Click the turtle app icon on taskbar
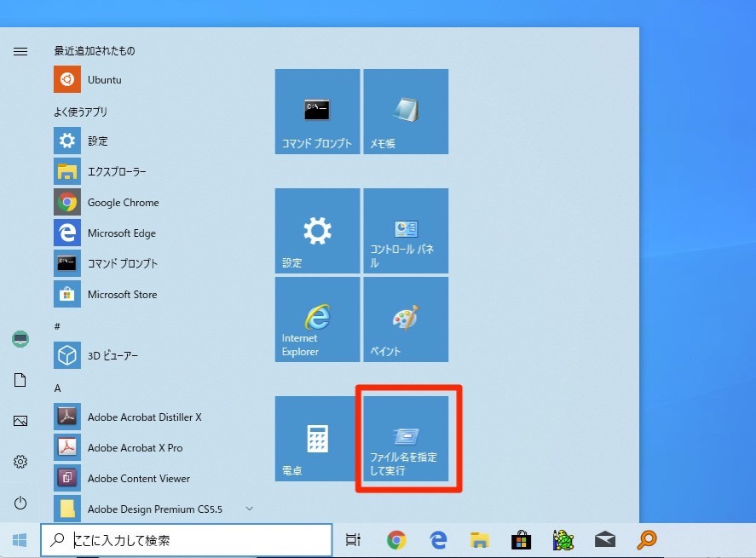The height and width of the screenshot is (558, 756). (x=563, y=540)
